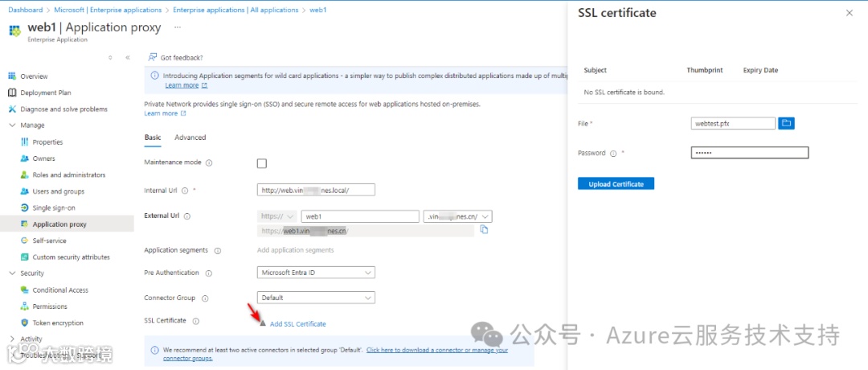Click the Permissions sidebar icon

(x=24, y=306)
